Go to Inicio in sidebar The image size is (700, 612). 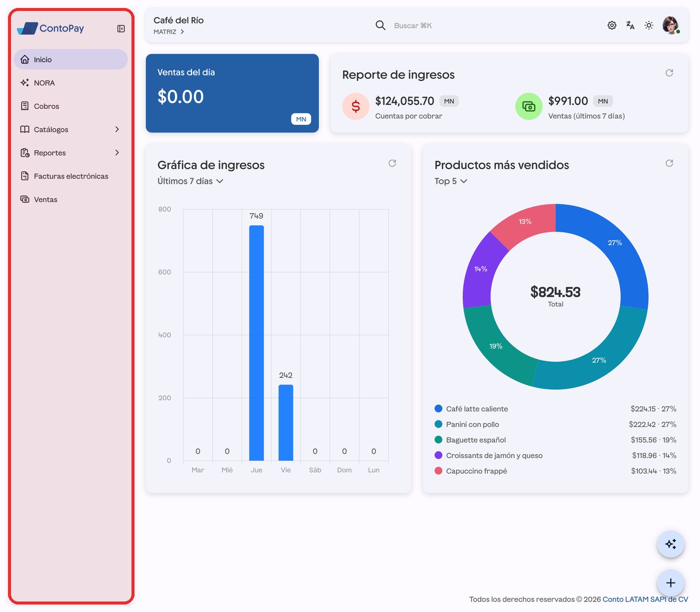(70, 59)
